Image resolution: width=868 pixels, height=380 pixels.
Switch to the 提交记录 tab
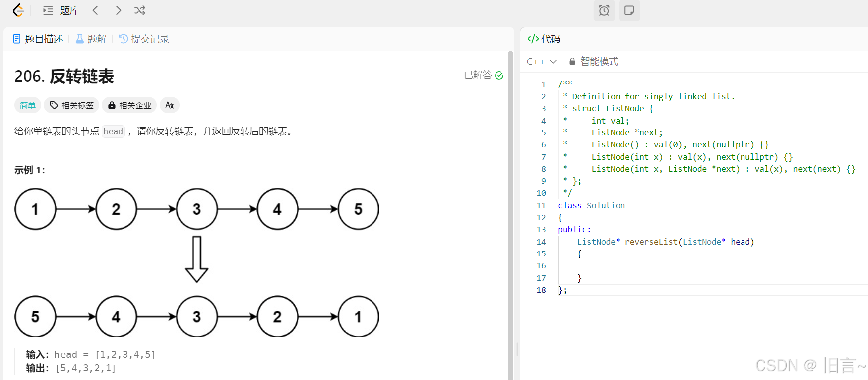point(144,39)
